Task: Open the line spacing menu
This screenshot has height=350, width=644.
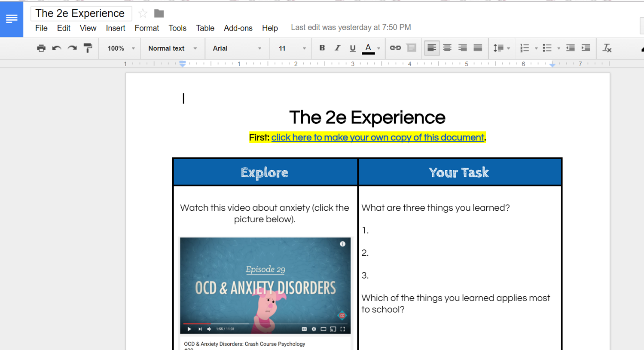Action: tap(501, 48)
